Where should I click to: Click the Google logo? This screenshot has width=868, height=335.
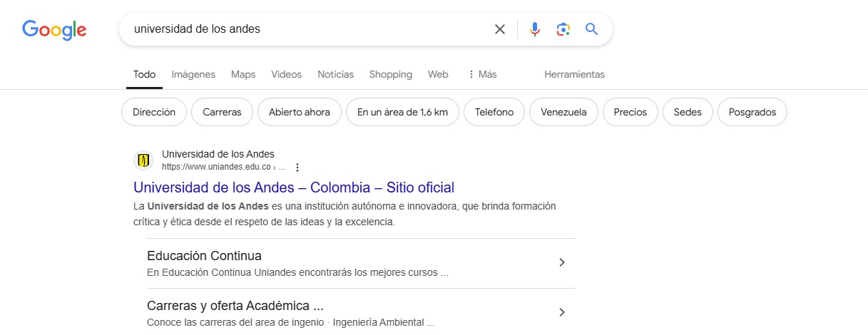tap(54, 30)
